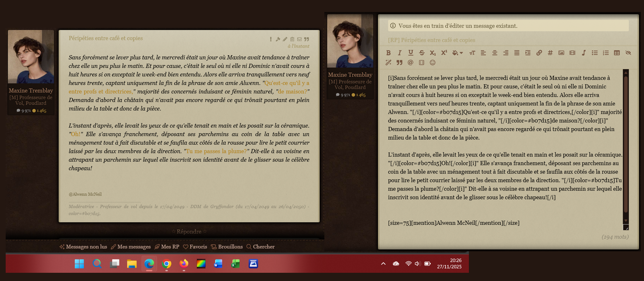Open the Brouillons menu item
This screenshot has width=644, height=281.
click(x=227, y=247)
